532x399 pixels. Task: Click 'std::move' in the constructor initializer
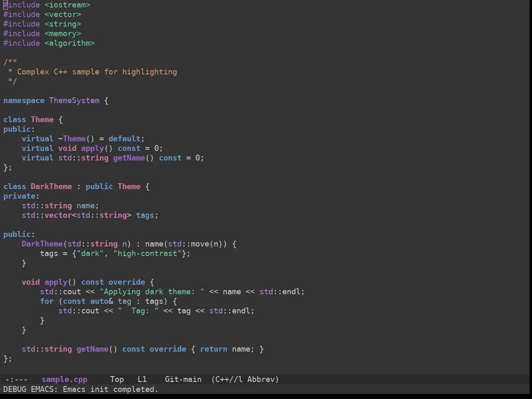(188, 244)
